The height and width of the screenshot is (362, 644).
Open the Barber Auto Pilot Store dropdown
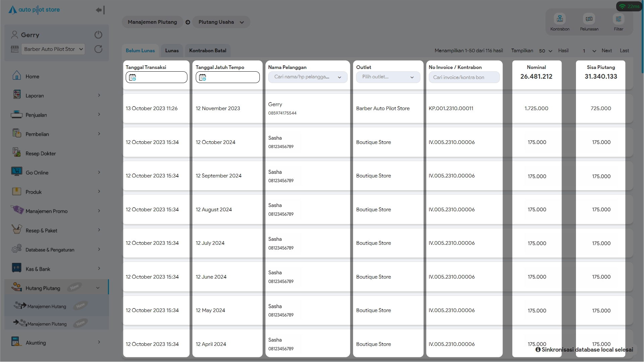tap(54, 49)
